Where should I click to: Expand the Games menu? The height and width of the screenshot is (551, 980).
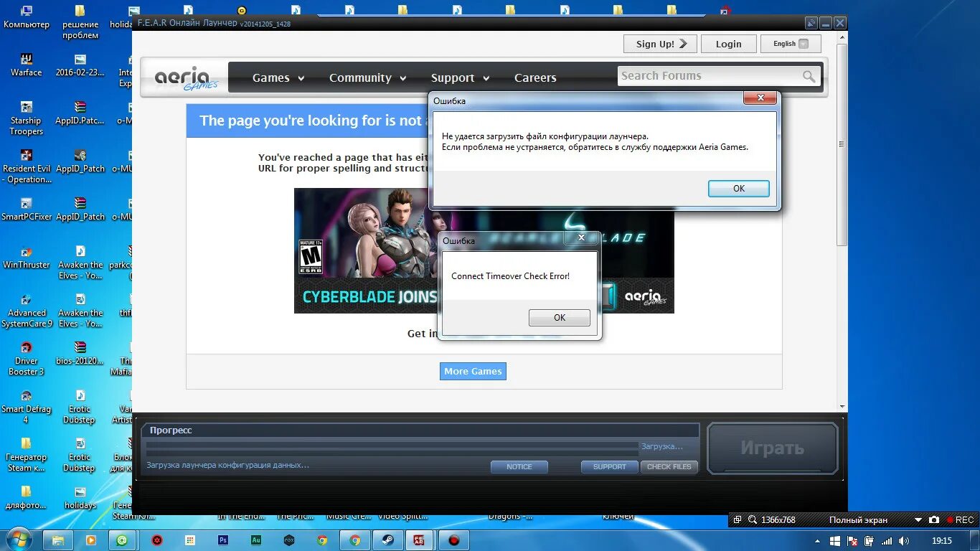278,77
